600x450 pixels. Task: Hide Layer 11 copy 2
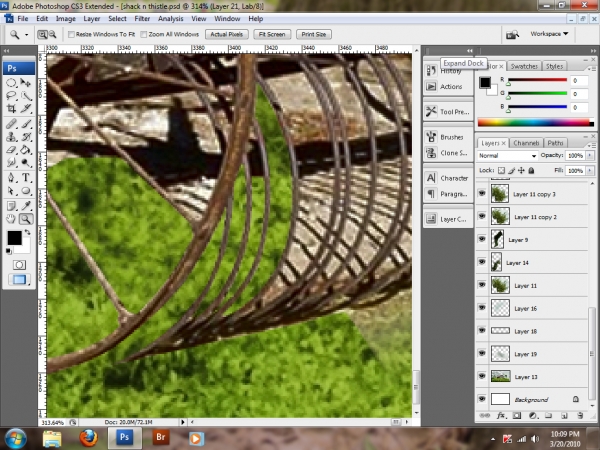pos(482,216)
